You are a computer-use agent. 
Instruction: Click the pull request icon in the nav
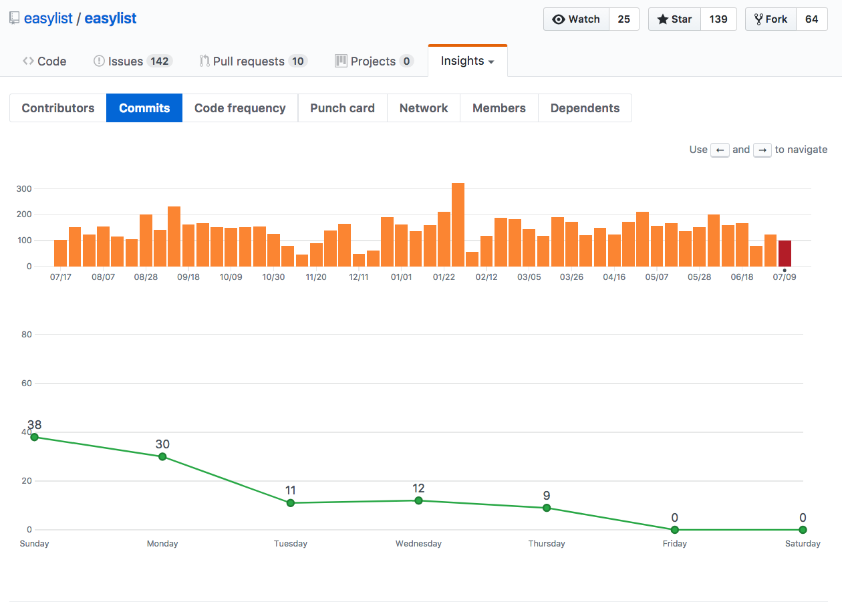pyautogui.click(x=204, y=61)
